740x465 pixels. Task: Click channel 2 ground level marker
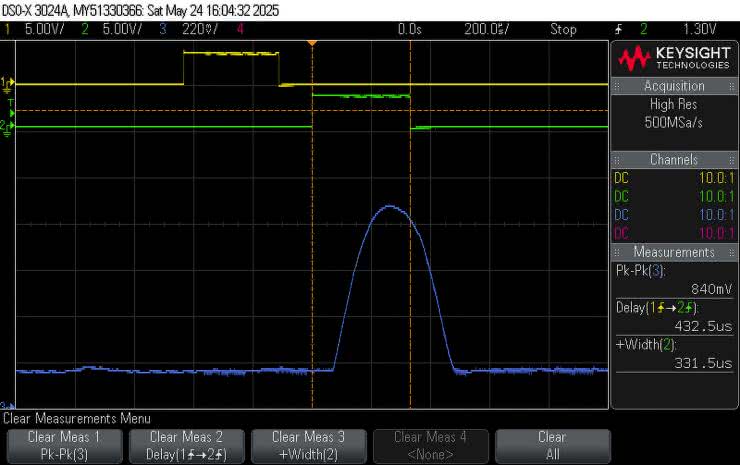point(7,128)
